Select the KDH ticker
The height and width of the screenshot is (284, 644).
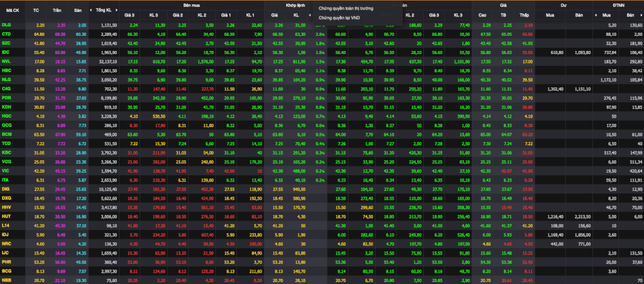point(6,107)
